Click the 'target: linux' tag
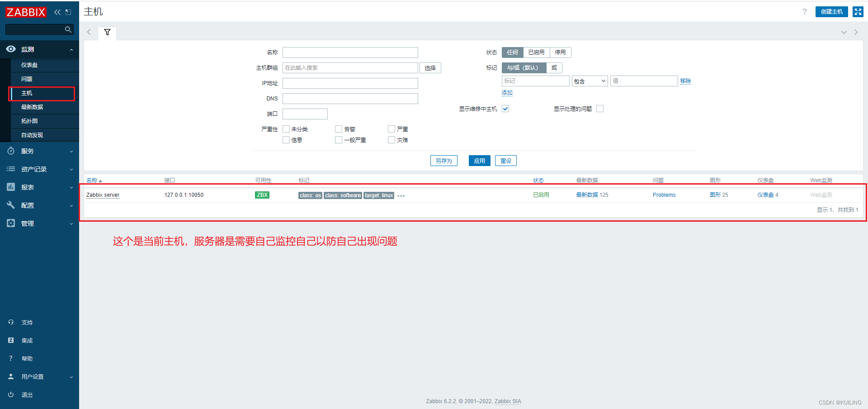Viewport: 868px width, 409px height. pyautogui.click(x=379, y=195)
